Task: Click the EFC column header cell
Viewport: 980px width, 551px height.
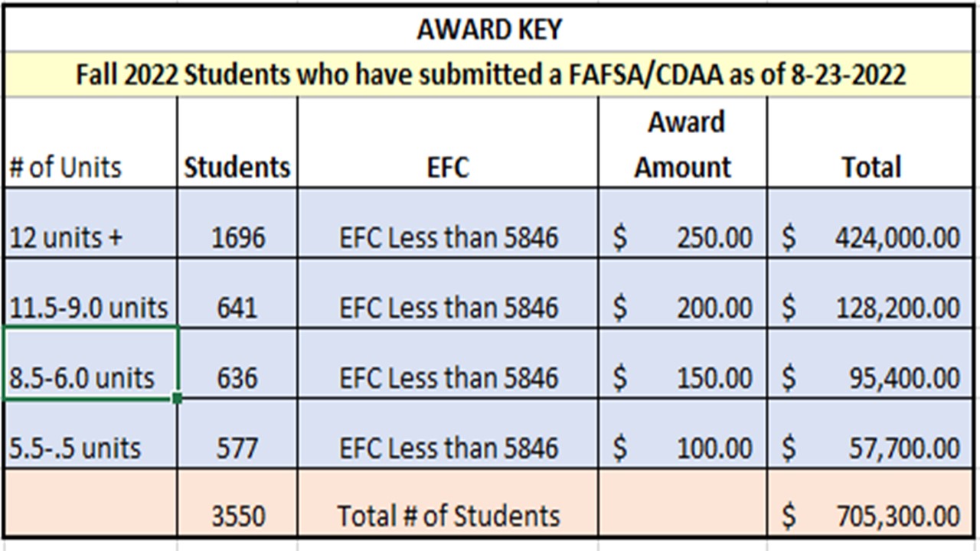Action: tap(448, 142)
